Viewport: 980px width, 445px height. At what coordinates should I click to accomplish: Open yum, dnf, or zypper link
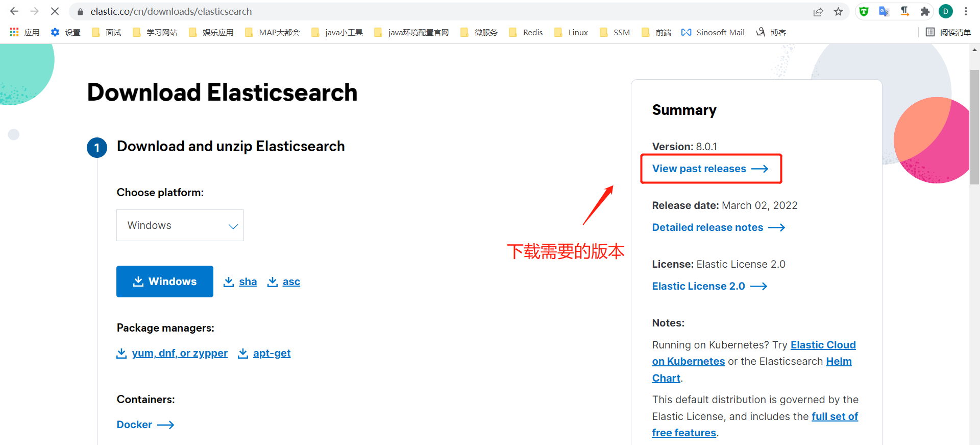pos(172,353)
